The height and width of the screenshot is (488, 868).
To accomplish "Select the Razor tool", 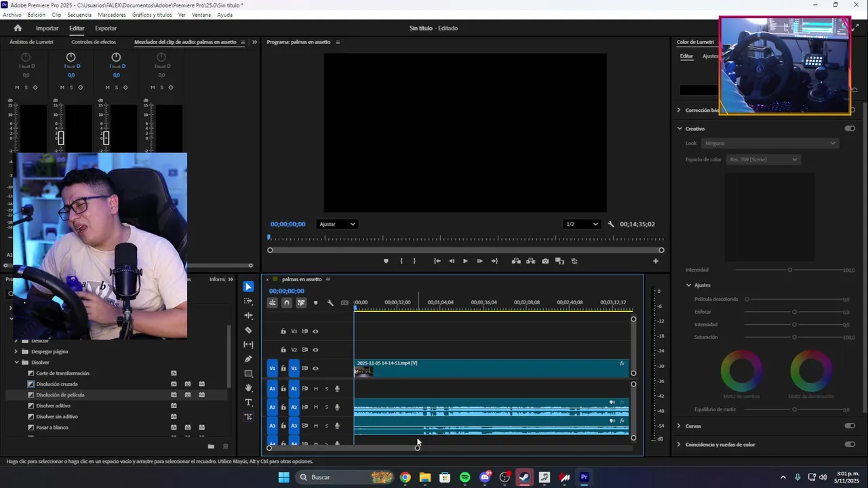I will click(x=248, y=330).
